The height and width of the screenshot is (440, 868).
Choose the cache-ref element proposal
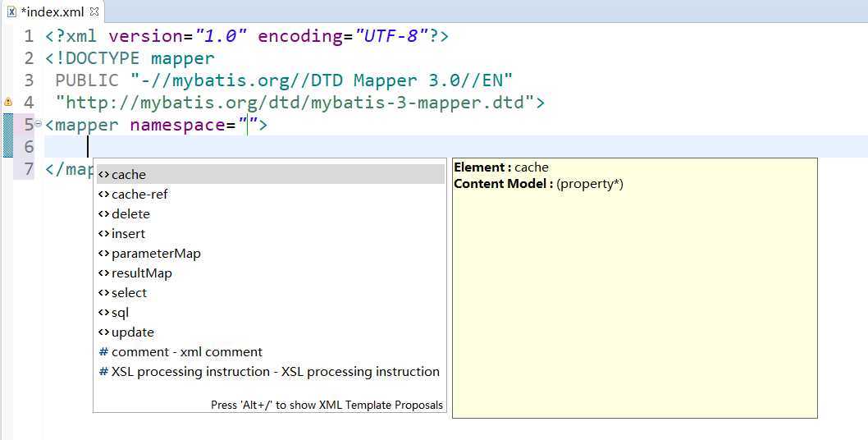point(270,195)
